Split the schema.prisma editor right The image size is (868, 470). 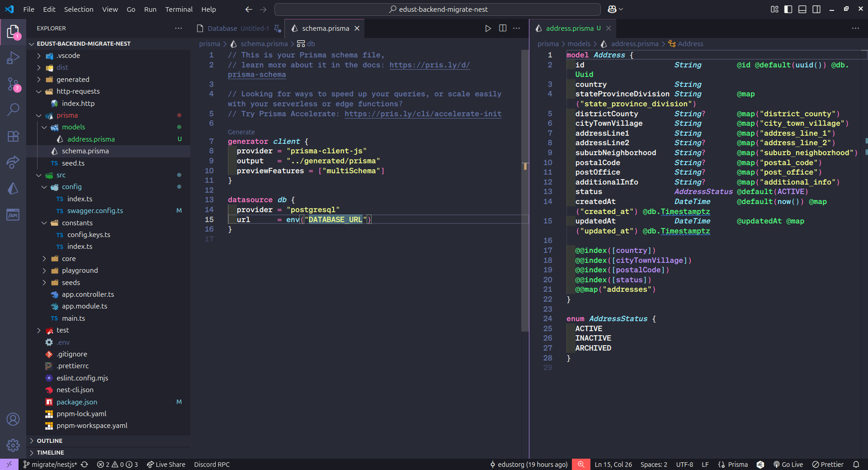click(x=502, y=28)
